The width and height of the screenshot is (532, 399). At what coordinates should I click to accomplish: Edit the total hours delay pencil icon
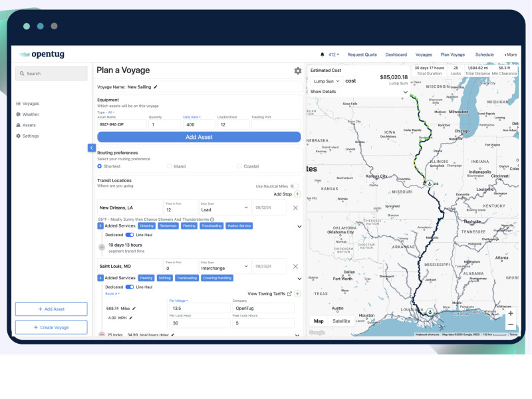[x=173, y=335]
